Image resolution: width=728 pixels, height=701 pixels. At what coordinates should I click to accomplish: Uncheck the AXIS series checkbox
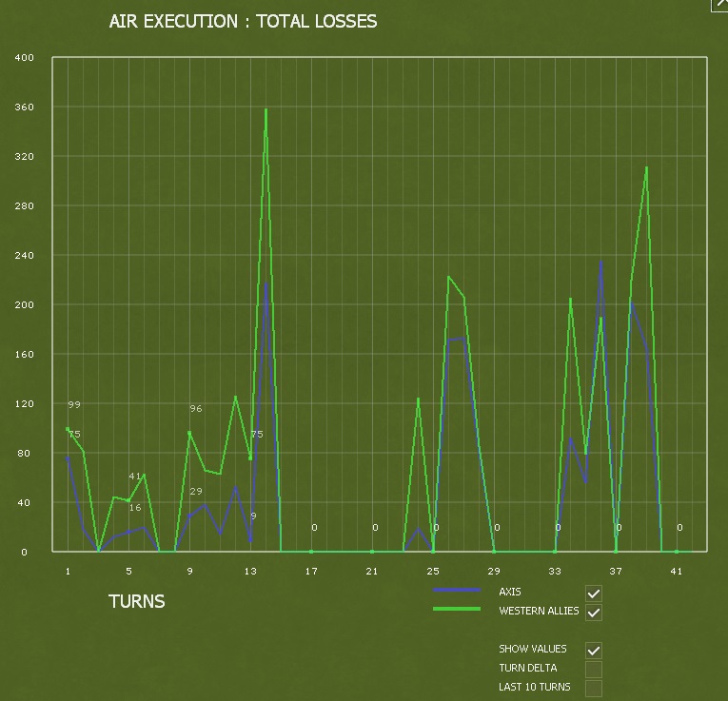pos(594,594)
